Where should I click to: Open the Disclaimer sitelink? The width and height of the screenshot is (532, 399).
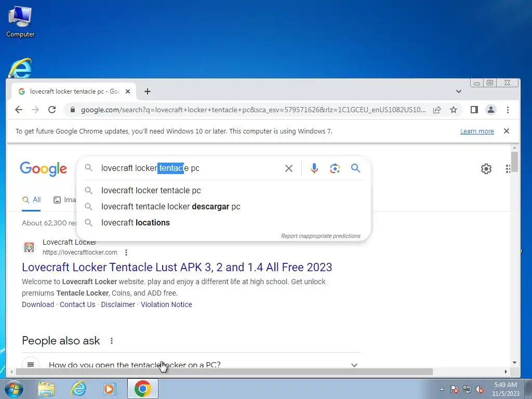pyautogui.click(x=118, y=304)
